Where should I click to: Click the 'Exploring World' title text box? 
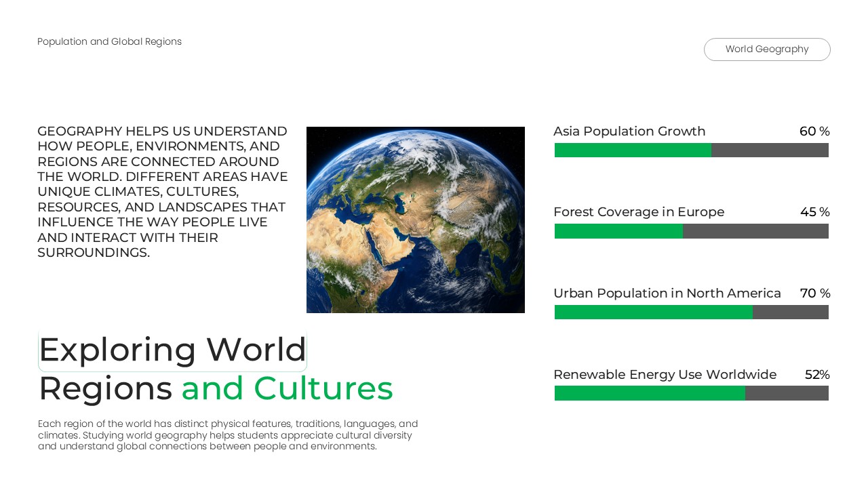(x=172, y=350)
